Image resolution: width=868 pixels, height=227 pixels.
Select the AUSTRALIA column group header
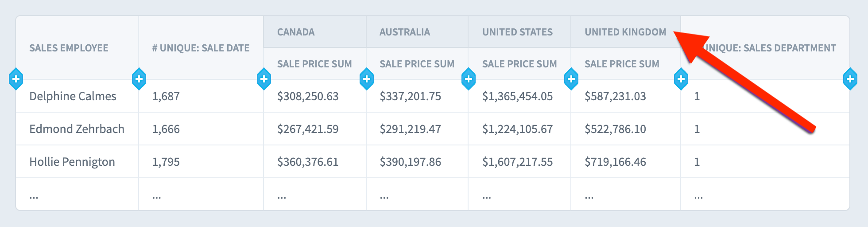point(404,32)
